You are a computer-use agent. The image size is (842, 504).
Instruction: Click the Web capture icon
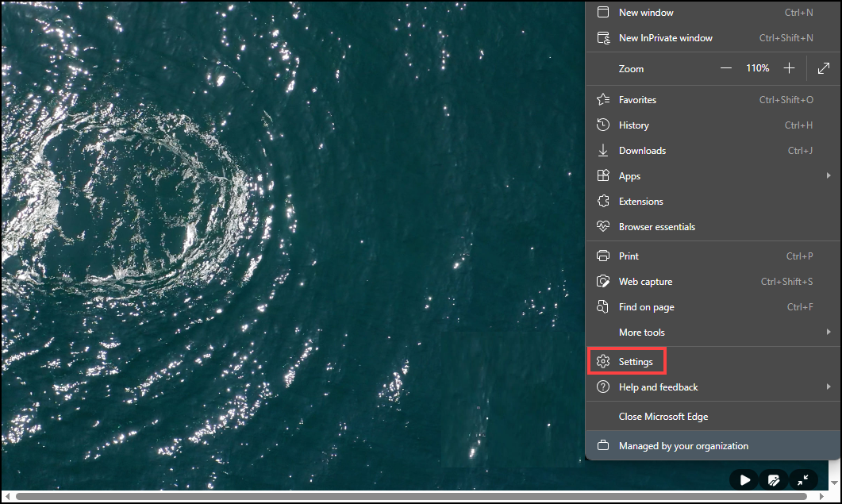603,282
